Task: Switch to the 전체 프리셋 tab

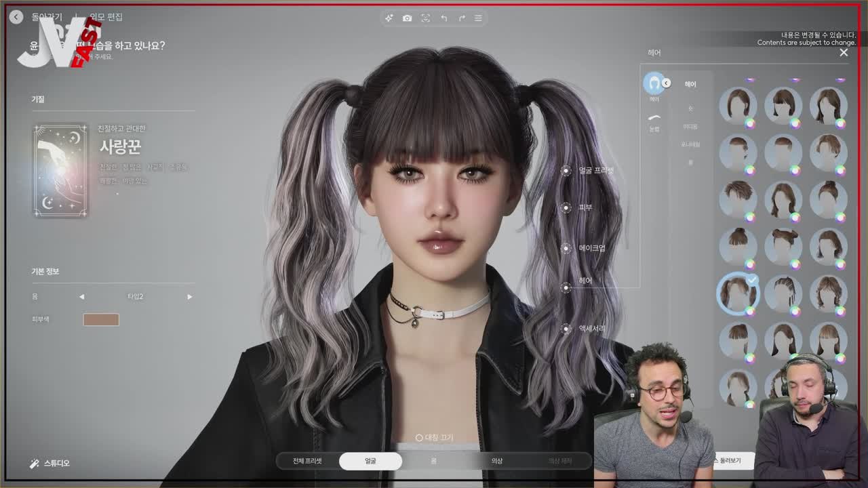Action: pos(307,461)
